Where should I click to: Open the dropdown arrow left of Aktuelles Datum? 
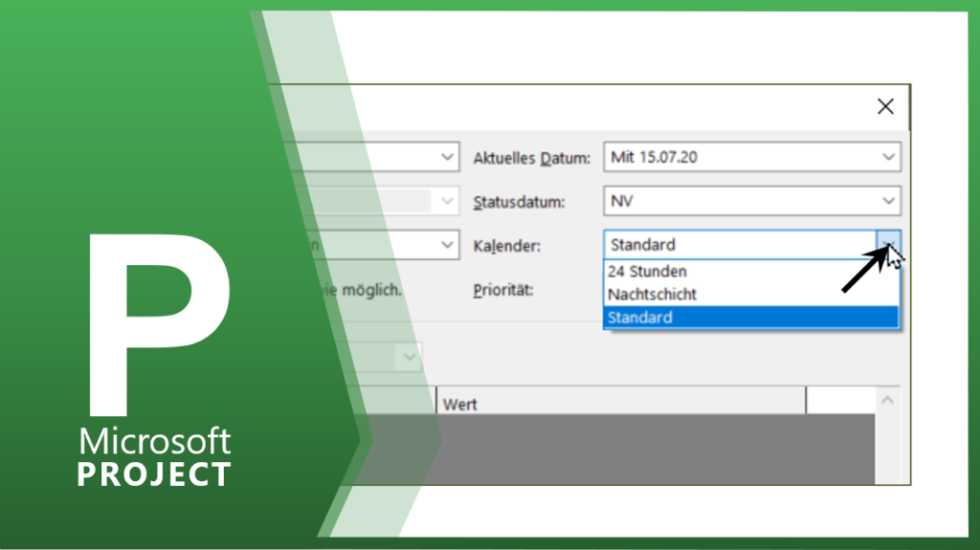click(x=447, y=157)
